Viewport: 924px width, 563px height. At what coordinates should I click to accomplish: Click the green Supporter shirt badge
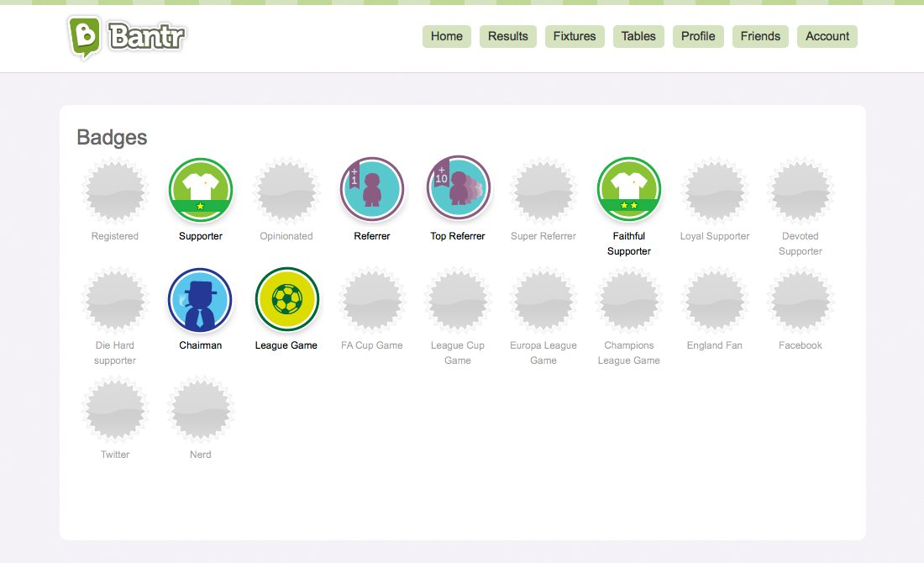[x=201, y=190]
